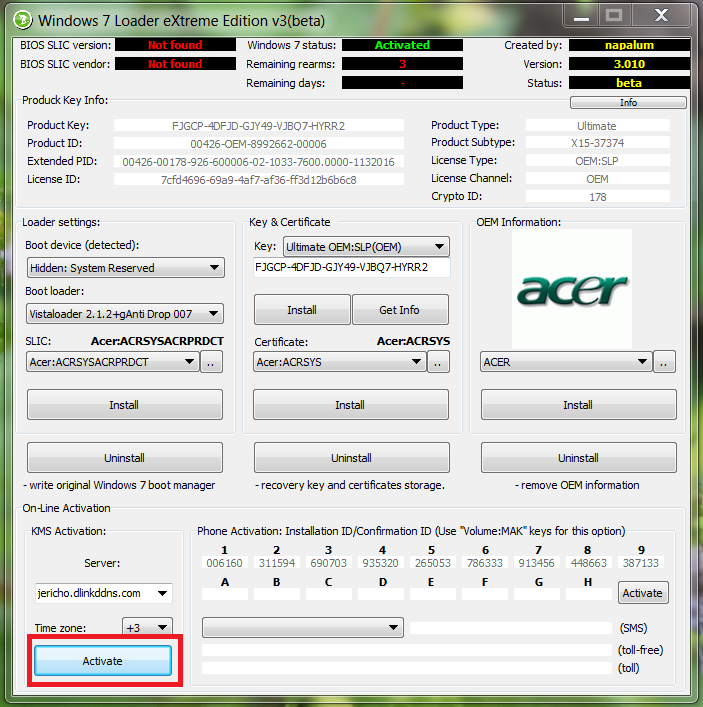Viewport: 703px width, 707px height.
Task: Click the License ID value
Action: click(259, 179)
